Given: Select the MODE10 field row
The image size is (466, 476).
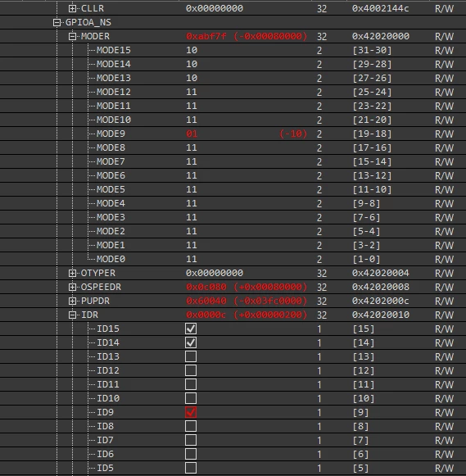Looking at the screenshot, I should pos(233,120).
